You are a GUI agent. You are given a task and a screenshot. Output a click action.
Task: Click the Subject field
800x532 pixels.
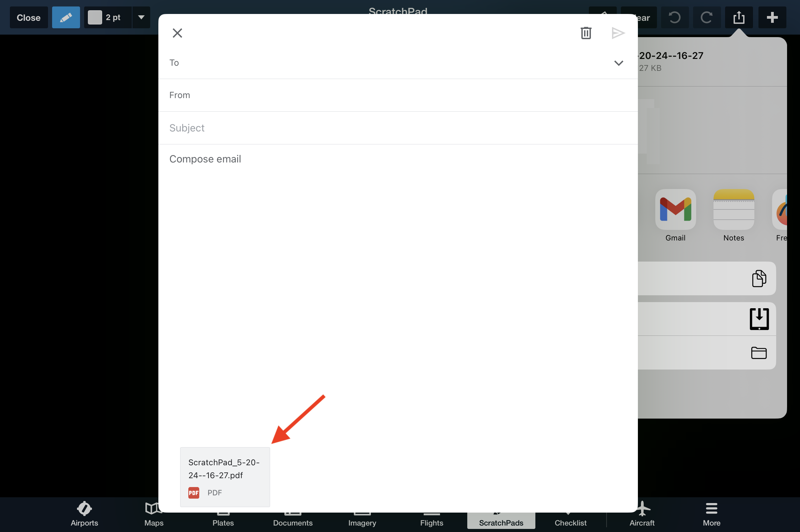(x=398, y=128)
